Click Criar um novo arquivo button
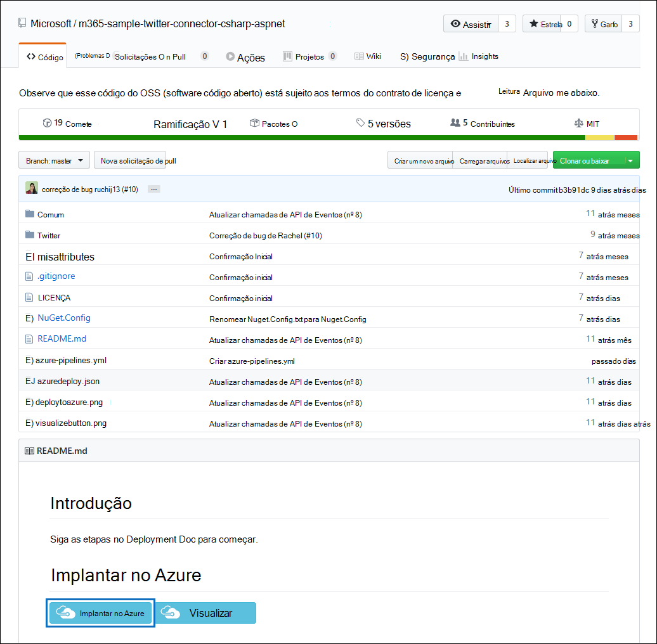657x644 pixels. [x=420, y=161]
